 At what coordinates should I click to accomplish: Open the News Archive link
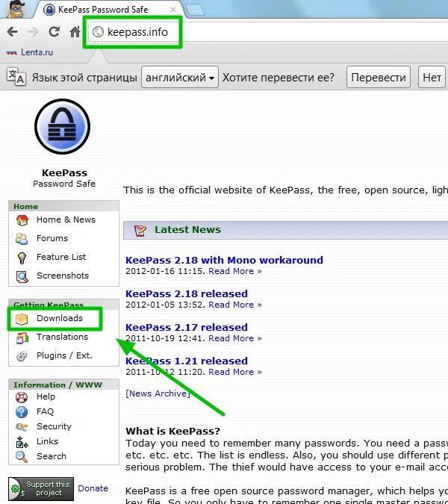[x=158, y=393]
